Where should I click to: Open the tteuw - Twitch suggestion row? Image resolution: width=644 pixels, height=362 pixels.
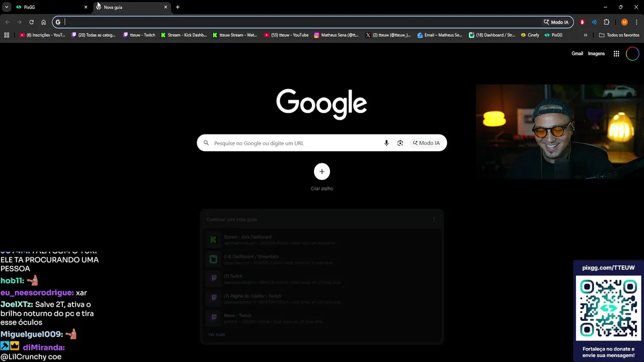[322, 318]
